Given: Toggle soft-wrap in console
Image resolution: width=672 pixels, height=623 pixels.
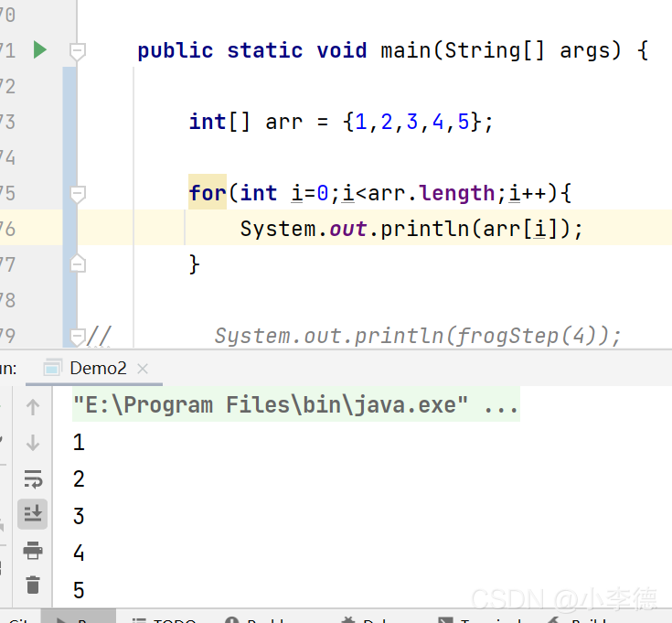Looking at the screenshot, I should click(33, 478).
